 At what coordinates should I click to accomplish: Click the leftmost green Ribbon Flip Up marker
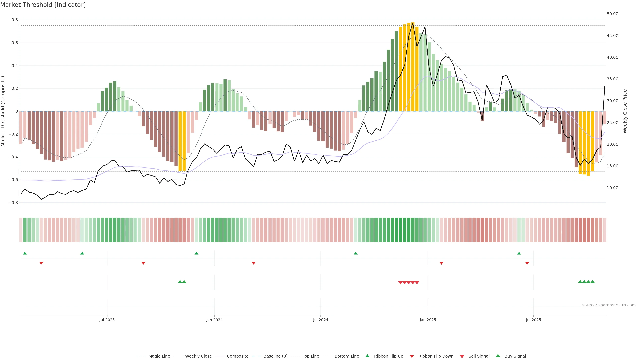(25, 253)
